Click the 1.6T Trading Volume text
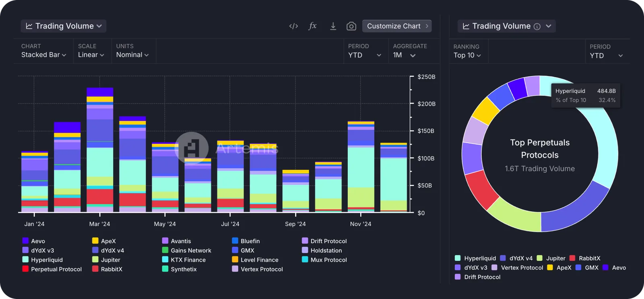 [540, 169]
